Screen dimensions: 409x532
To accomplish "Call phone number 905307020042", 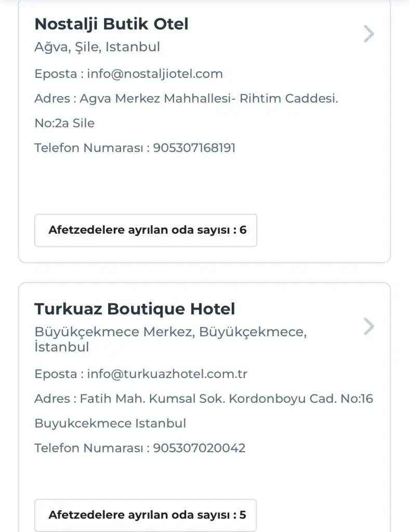I will [x=199, y=448].
